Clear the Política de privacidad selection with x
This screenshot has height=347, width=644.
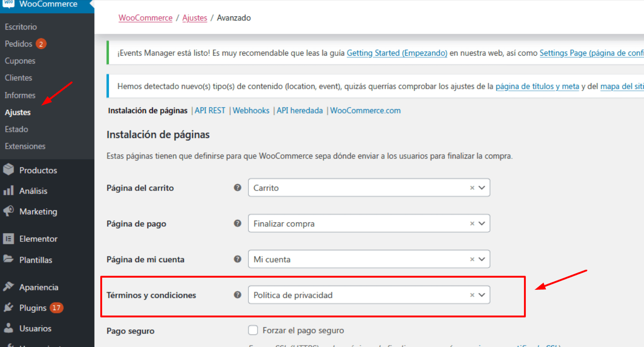472,295
